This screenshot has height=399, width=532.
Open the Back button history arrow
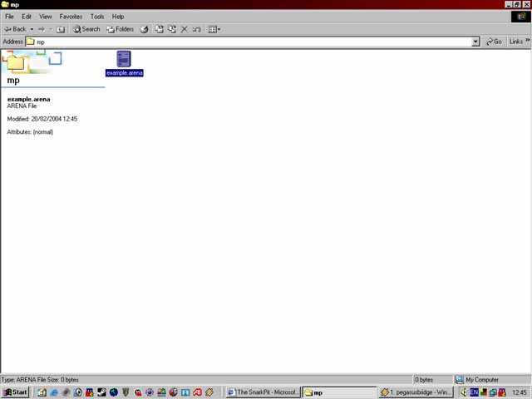pyautogui.click(x=32, y=29)
